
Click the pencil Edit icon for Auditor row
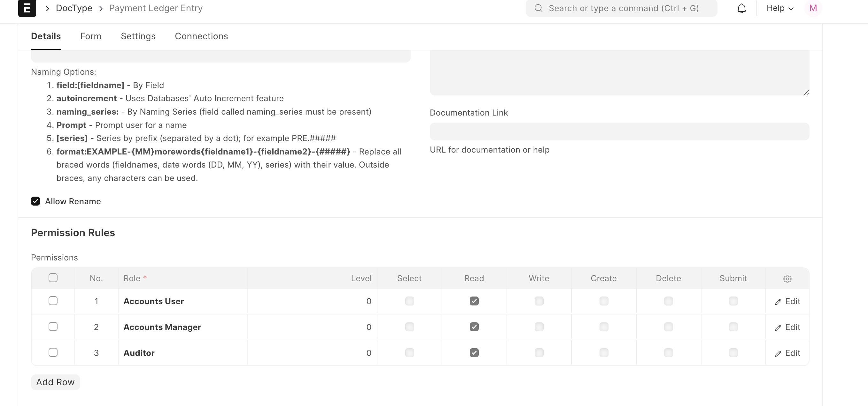[x=778, y=354]
